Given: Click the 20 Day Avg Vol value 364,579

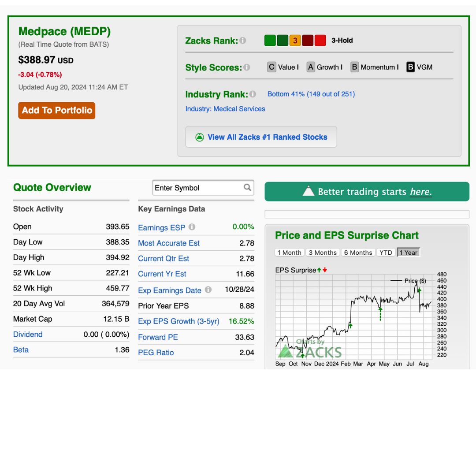Looking at the screenshot, I should [115, 304].
